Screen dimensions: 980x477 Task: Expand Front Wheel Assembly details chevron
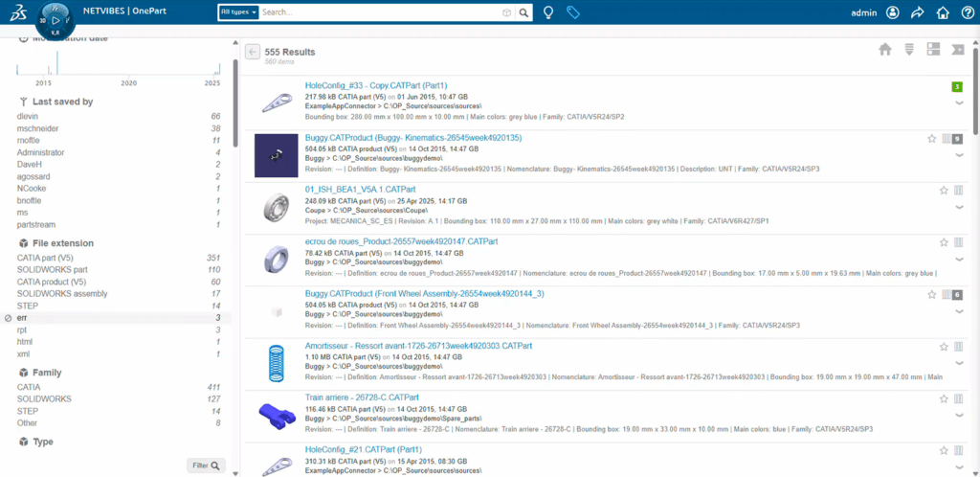(x=959, y=311)
